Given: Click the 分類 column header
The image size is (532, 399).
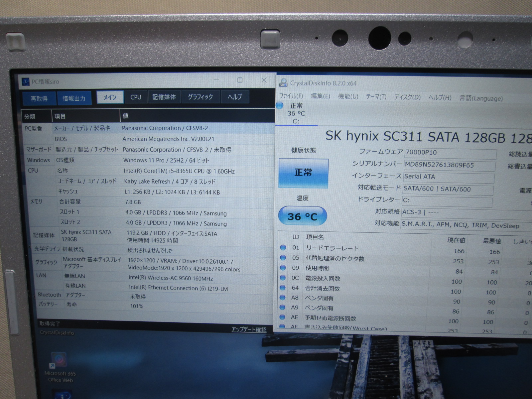Looking at the screenshot, I should 37,116.
